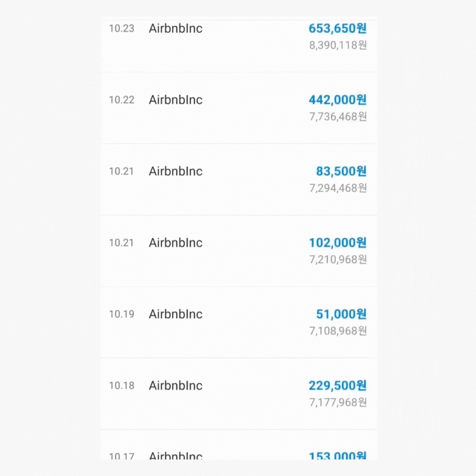
Task: Select the 10.22 date label
Action: point(121,100)
